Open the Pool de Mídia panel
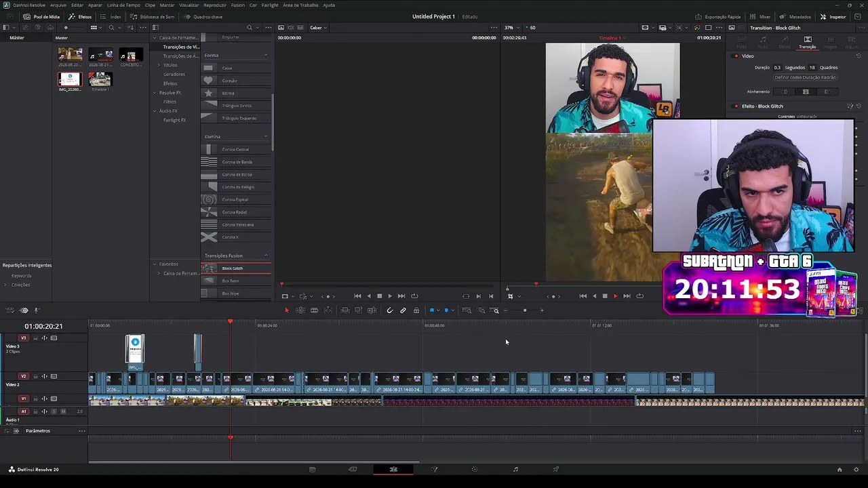The image size is (868, 488). (41, 16)
